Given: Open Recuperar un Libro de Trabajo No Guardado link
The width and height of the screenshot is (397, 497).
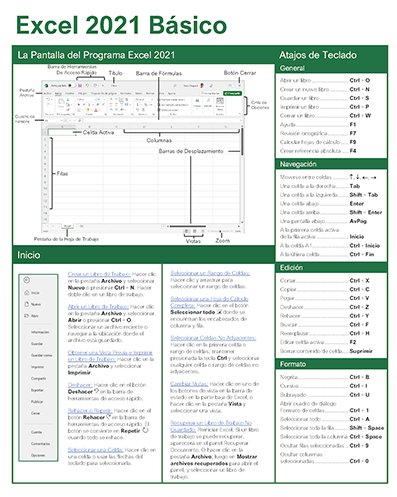Looking at the screenshot, I should coord(211,426).
